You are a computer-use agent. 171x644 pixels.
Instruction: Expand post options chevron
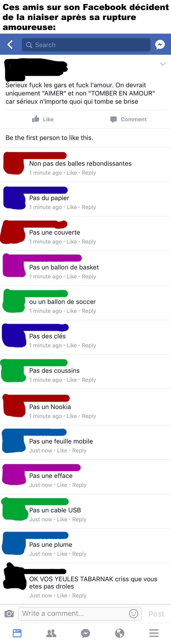[163, 64]
